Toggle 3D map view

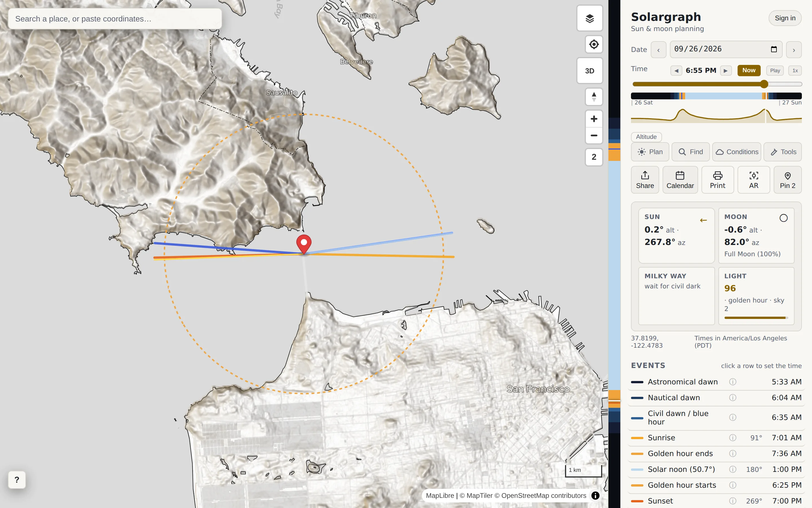click(x=590, y=71)
